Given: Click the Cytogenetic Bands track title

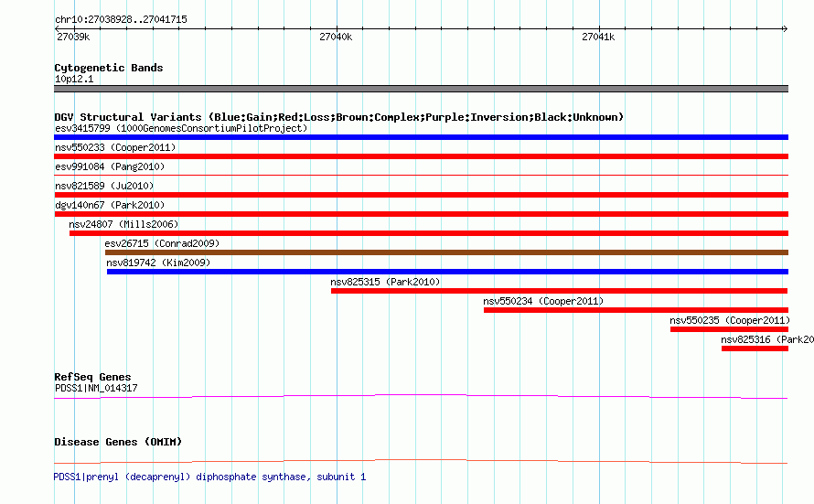Looking at the screenshot, I should coord(109,68).
